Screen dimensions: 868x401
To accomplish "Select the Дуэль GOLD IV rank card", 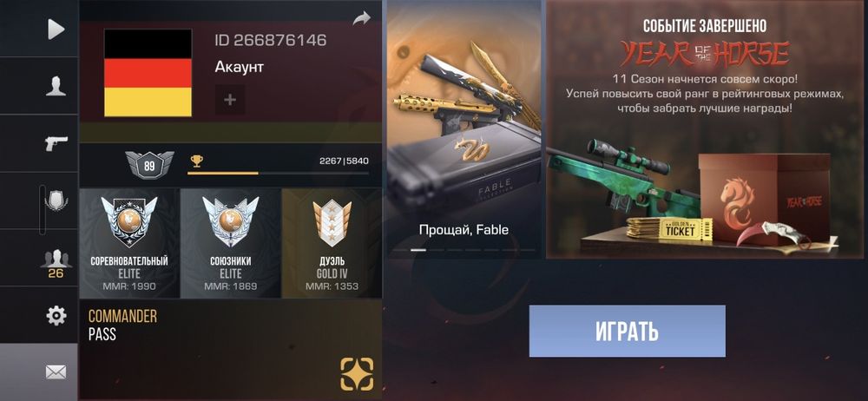I will point(332,243).
